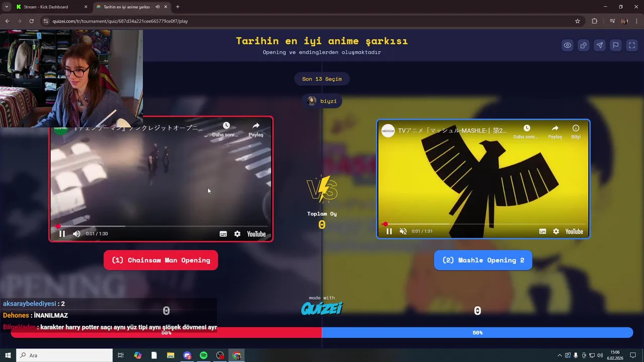644x362 pixels.
Task: Vote for (2) Mashle Opening 2
Action: point(483,260)
